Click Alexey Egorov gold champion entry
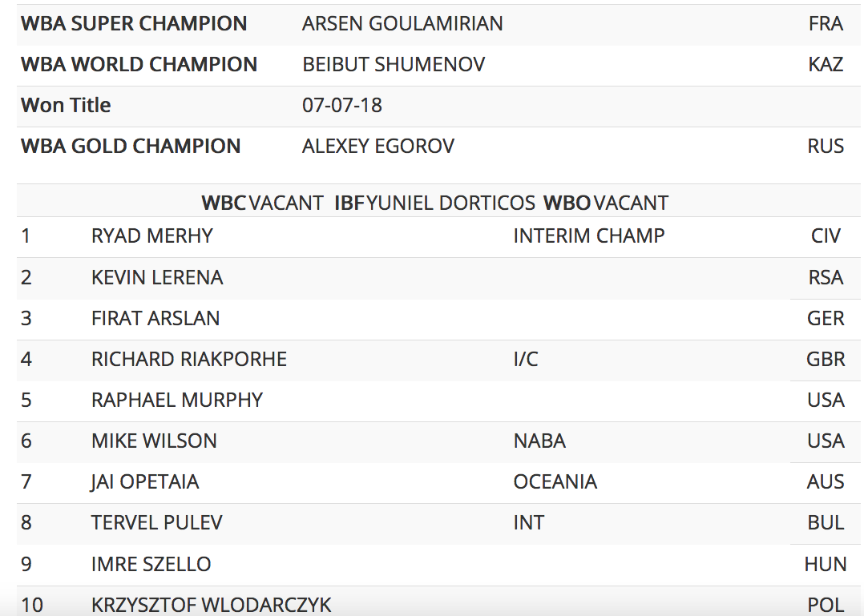 point(378,147)
